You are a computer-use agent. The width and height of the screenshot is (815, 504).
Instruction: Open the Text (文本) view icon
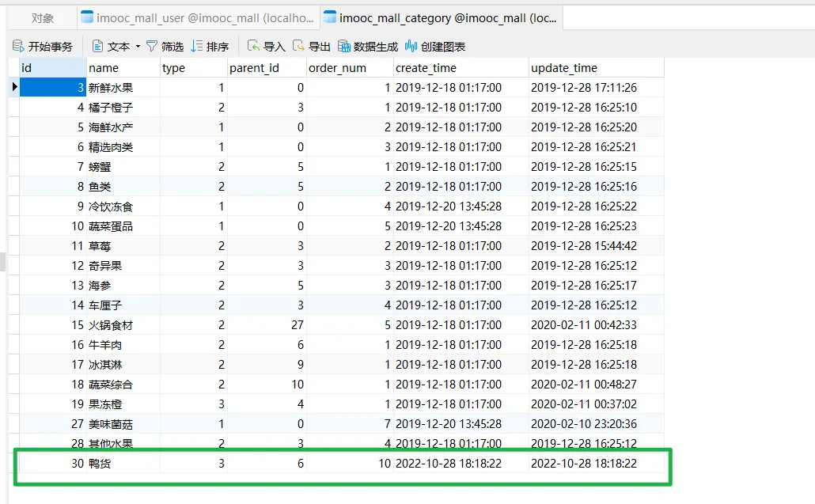97,46
